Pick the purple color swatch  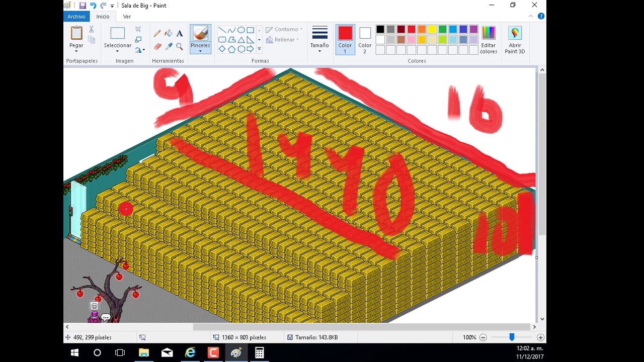click(x=473, y=29)
